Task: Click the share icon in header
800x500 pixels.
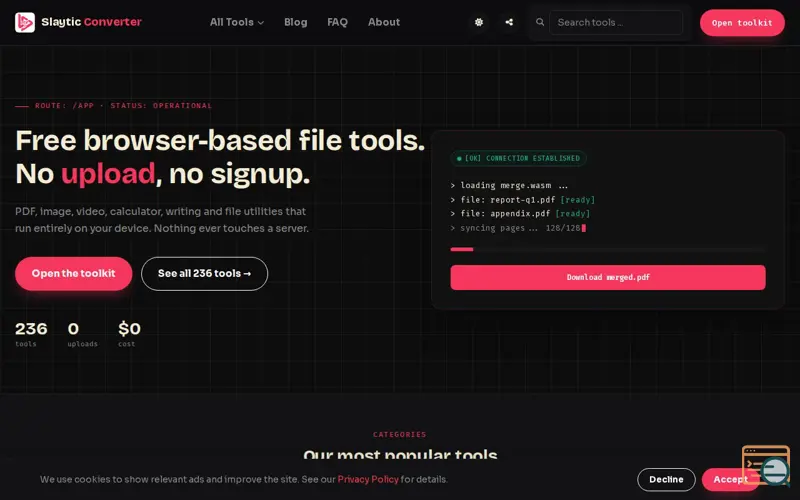Action: 509,22
